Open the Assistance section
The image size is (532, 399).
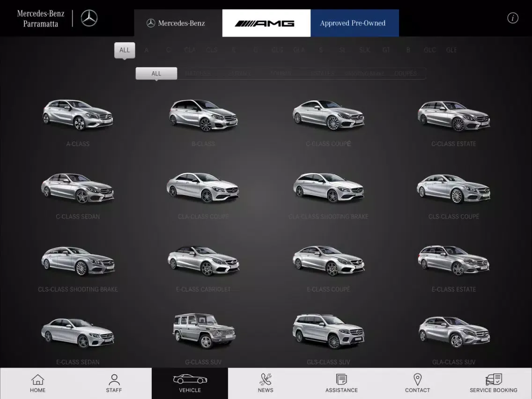click(x=342, y=384)
